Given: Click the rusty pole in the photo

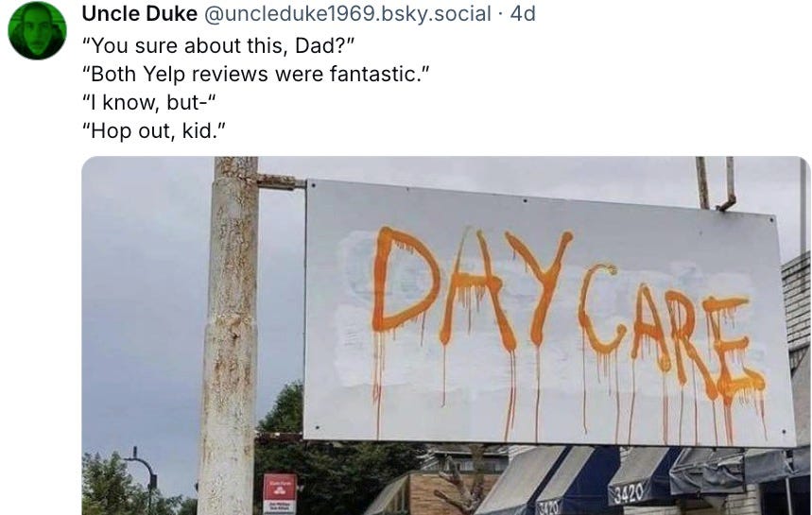Looking at the screenshot, I should click(229, 336).
